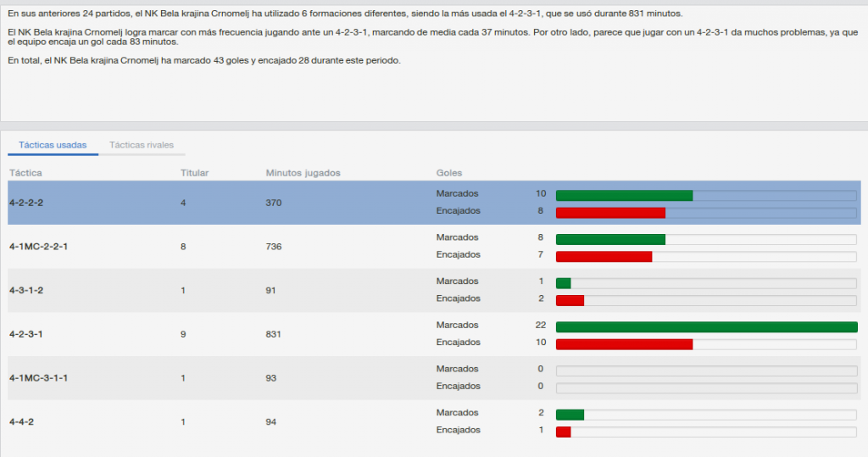Click the red Encajados bar for 4-1MC-2-2-1

coord(604,256)
